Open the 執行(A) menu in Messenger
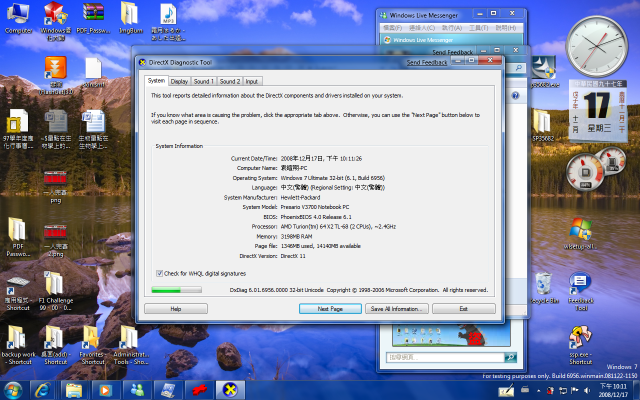Screen dimensions: 640x400 451,28
